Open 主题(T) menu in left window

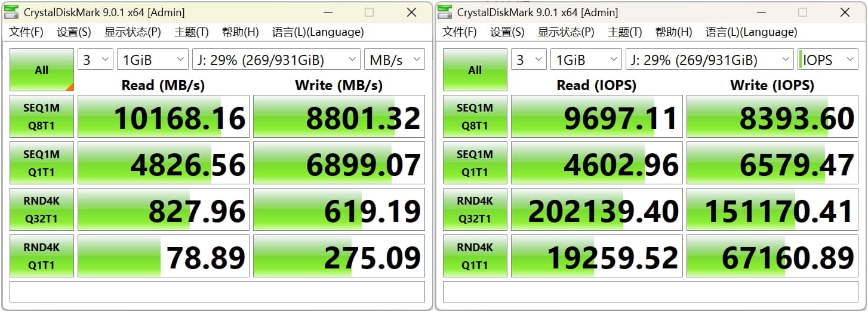[x=191, y=32]
